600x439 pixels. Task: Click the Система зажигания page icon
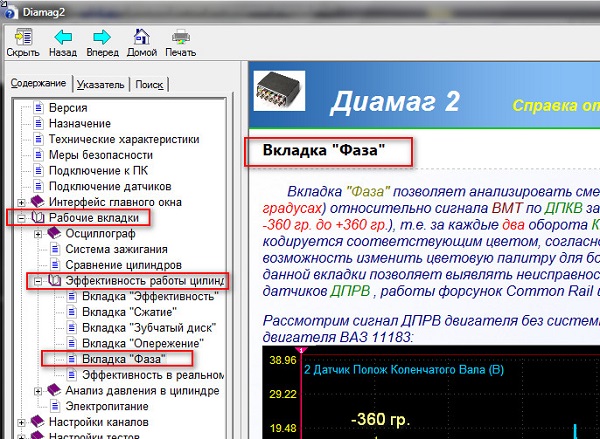pos(55,249)
